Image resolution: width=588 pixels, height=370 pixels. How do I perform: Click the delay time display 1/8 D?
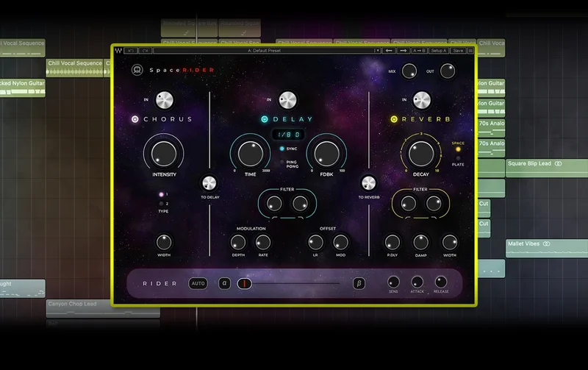(288, 135)
